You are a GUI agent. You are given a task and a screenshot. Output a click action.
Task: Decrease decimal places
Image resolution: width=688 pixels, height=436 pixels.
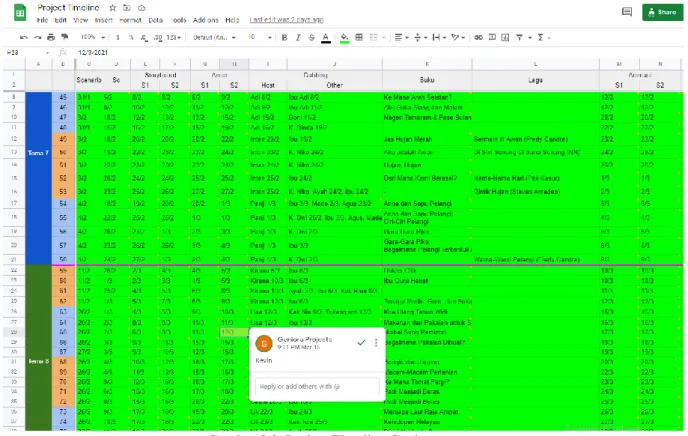point(144,38)
